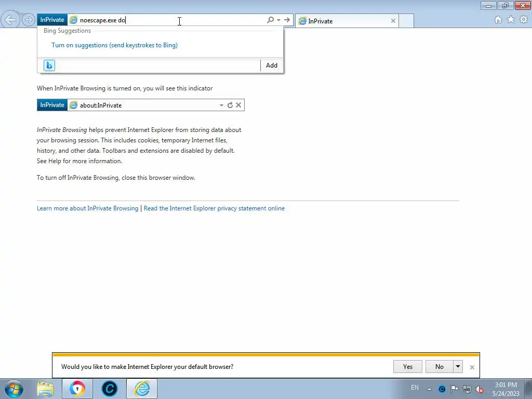Click the Internet Explorer taskbar icon

point(142,389)
